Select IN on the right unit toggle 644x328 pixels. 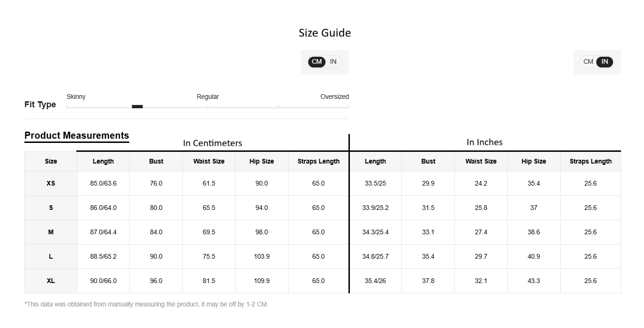tap(605, 62)
